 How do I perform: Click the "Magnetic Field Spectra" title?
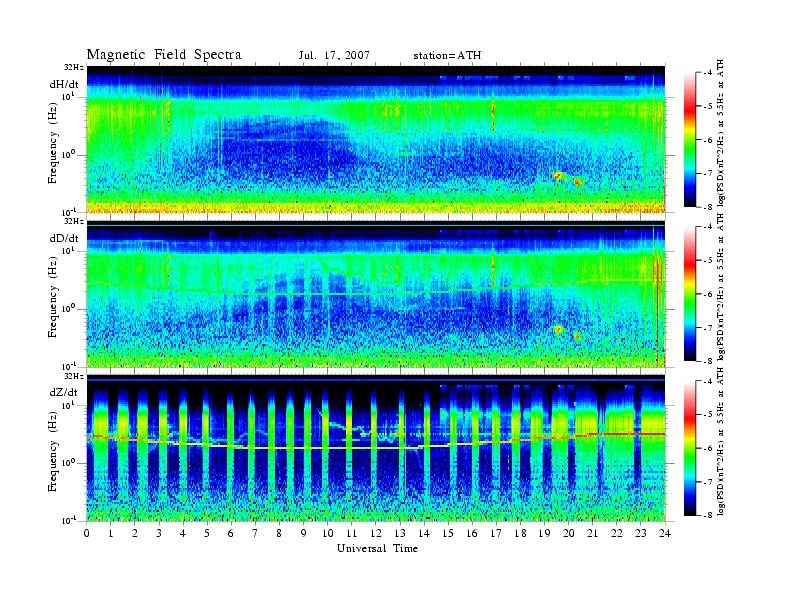(x=164, y=55)
